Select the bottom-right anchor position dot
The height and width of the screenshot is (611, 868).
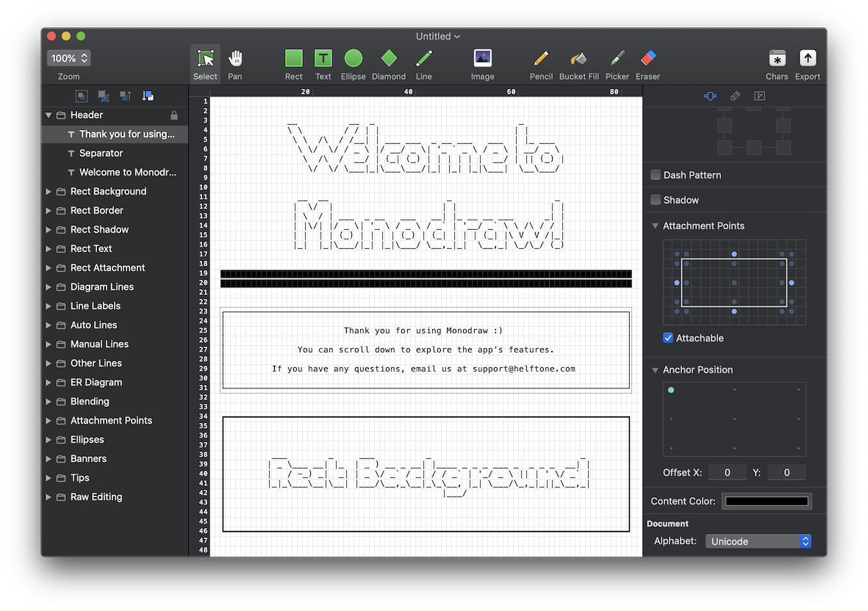pos(798,448)
